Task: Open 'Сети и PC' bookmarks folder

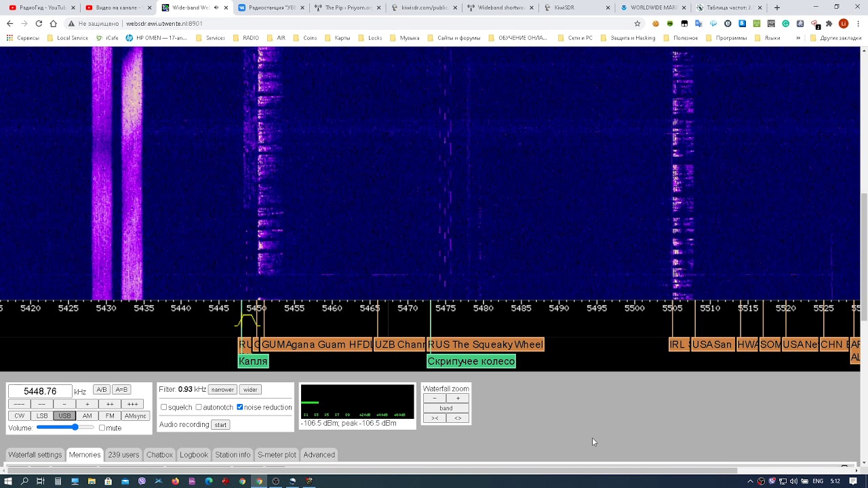Action: click(x=575, y=38)
